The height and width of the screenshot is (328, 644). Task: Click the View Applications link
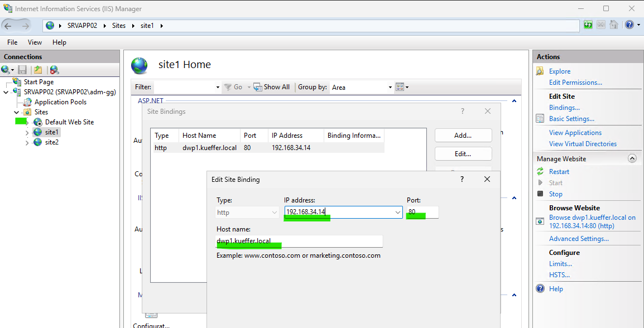pyautogui.click(x=575, y=133)
